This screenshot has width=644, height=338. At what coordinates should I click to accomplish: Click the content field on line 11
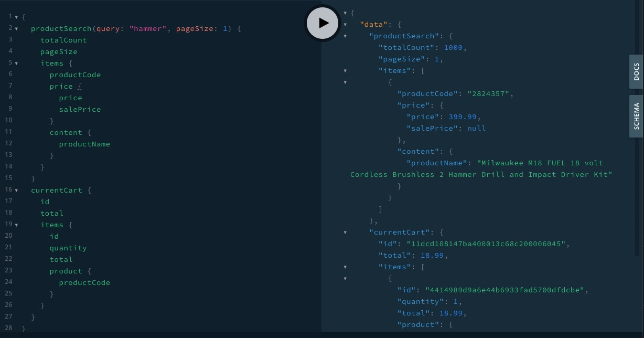click(x=66, y=132)
